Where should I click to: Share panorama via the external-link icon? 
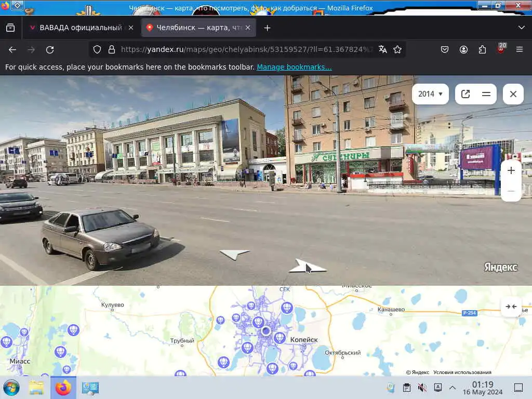465,94
